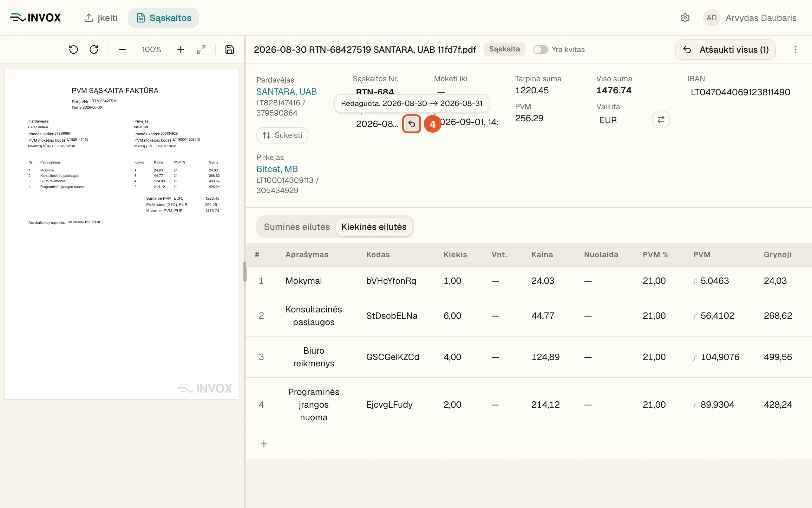Click code cell StDsobELNa

coord(392,316)
